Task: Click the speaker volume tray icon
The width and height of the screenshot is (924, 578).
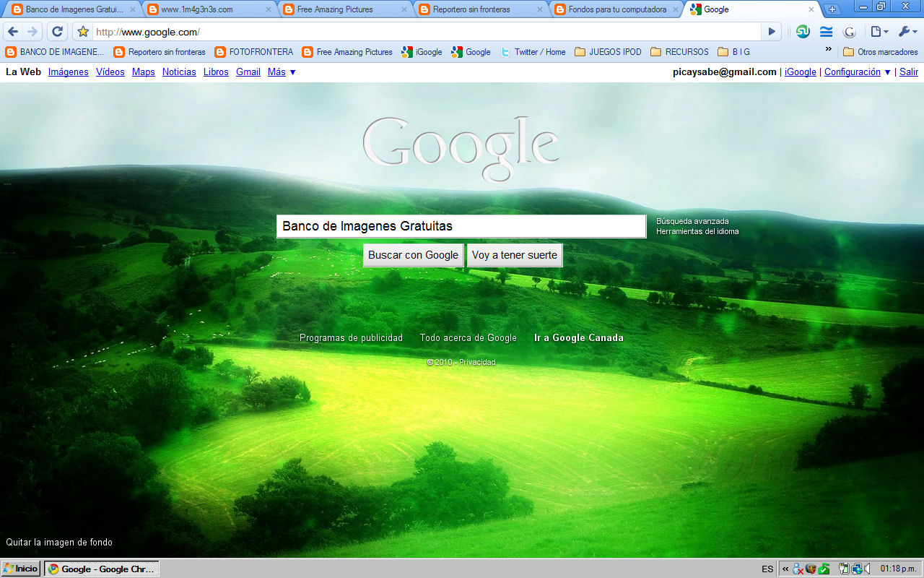Action: point(867,569)
